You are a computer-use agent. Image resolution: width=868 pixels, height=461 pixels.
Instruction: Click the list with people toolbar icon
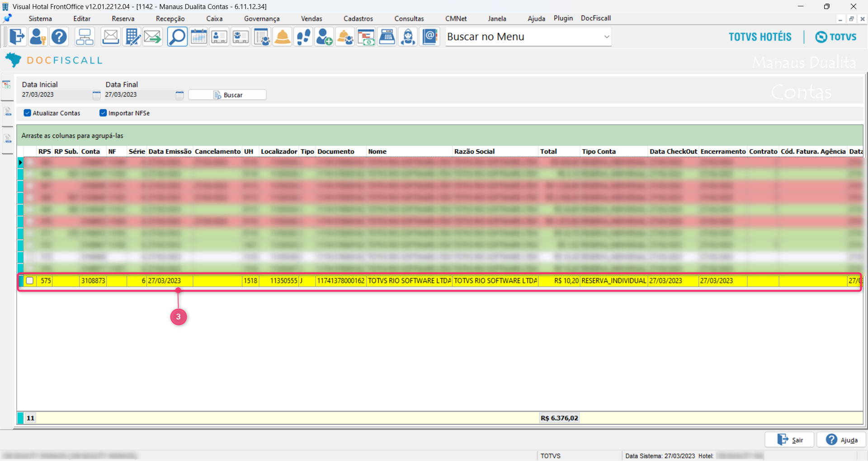(x=261, y=37)
